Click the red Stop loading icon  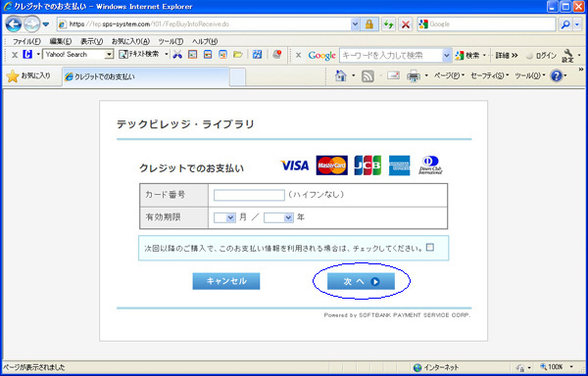(x=406, y=24)
